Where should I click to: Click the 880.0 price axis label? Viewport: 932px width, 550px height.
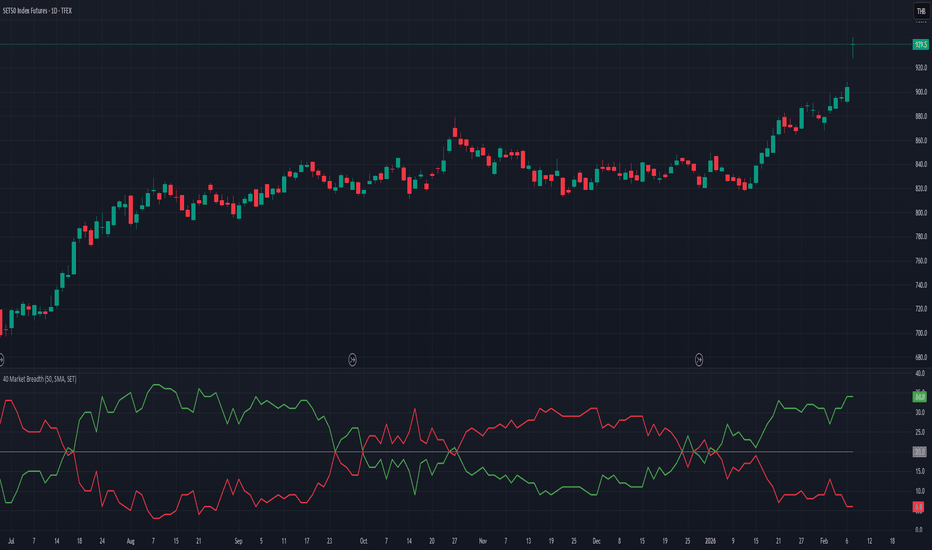point(921,117)
